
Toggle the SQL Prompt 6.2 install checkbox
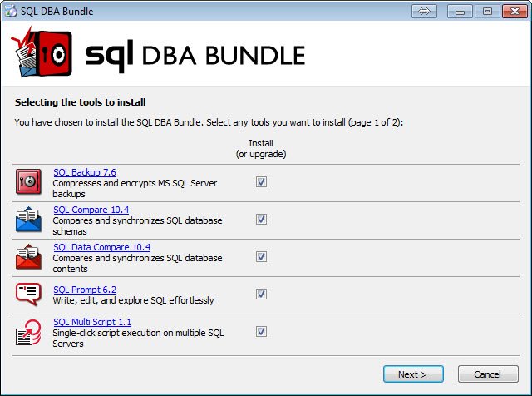coord(261,295)
